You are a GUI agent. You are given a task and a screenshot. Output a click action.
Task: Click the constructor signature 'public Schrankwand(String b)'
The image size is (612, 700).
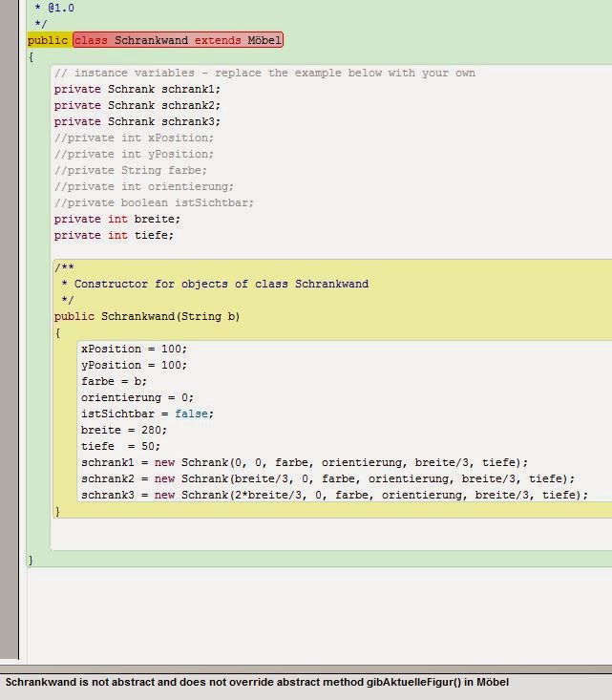coord(147,316)
